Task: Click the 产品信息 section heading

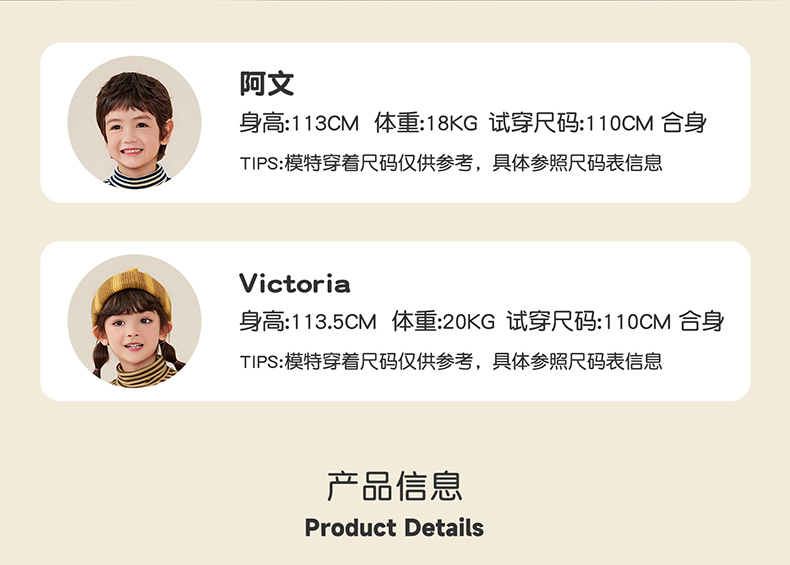Action: (394, 485)
